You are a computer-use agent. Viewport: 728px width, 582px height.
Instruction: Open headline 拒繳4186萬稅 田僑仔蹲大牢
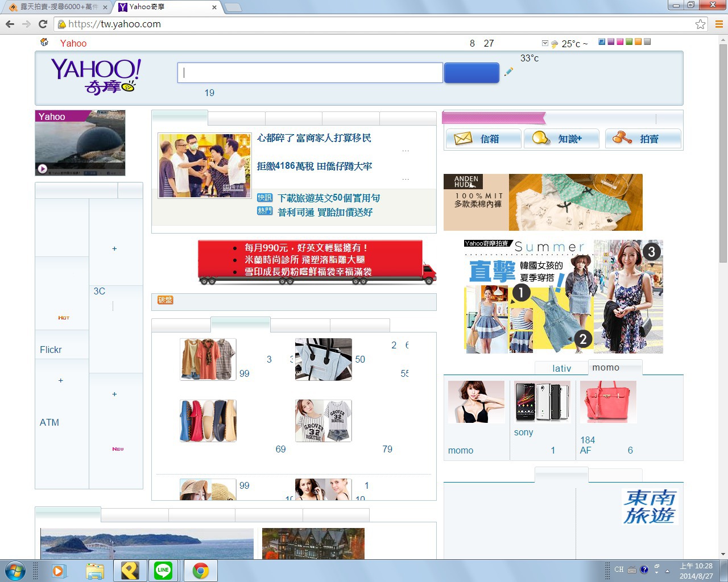coord(315,166)
